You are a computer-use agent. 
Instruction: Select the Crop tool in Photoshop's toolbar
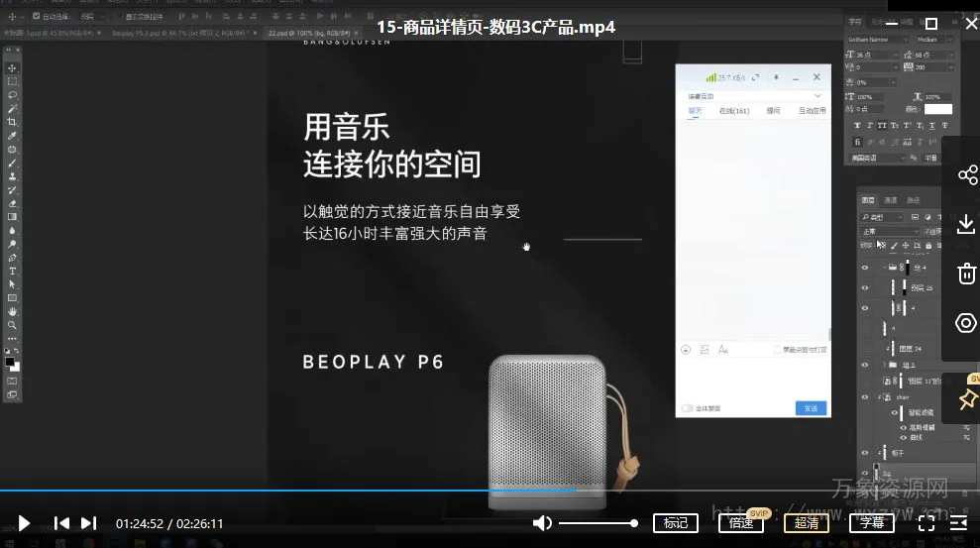click(12, 122)
